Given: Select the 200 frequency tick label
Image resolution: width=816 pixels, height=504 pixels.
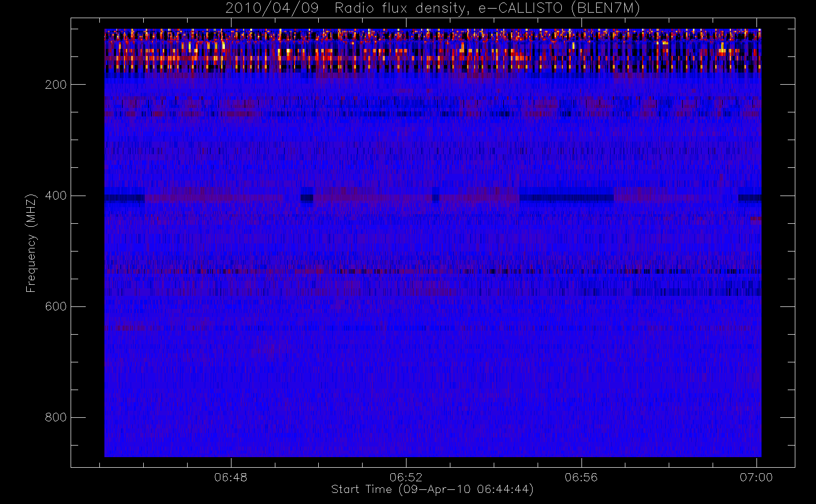Looking at the screenshot, I should point(55,85).
